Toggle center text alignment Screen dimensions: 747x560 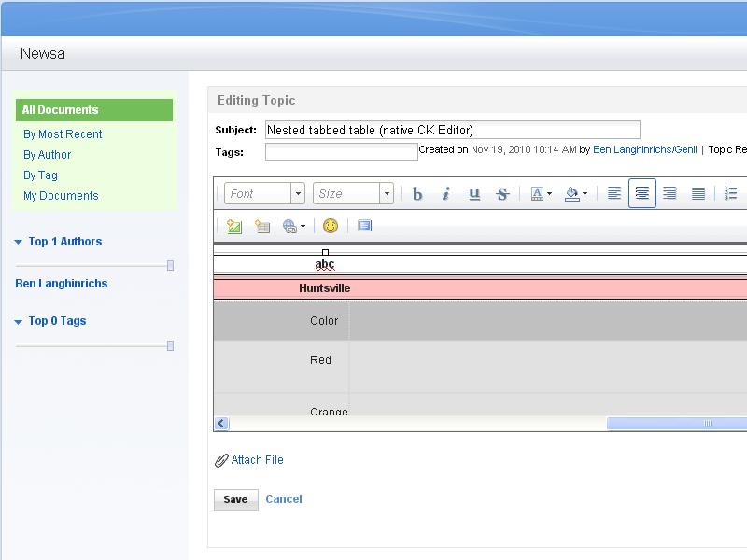coord(641,194)
